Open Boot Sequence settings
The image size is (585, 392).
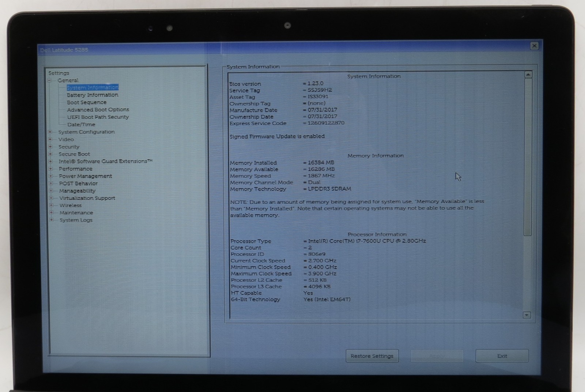[x=87, y=102]
